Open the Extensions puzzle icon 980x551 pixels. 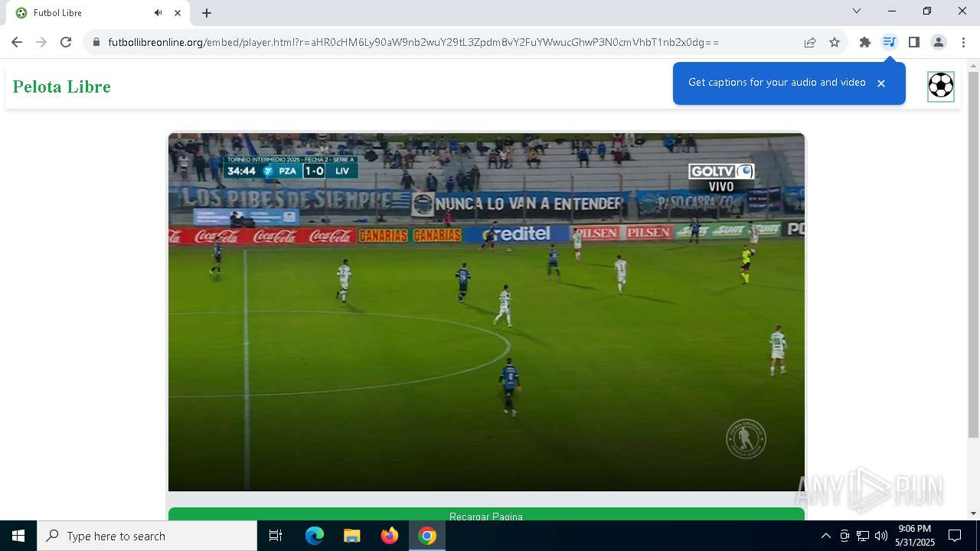pyautogui.click(x=865, y=42)
